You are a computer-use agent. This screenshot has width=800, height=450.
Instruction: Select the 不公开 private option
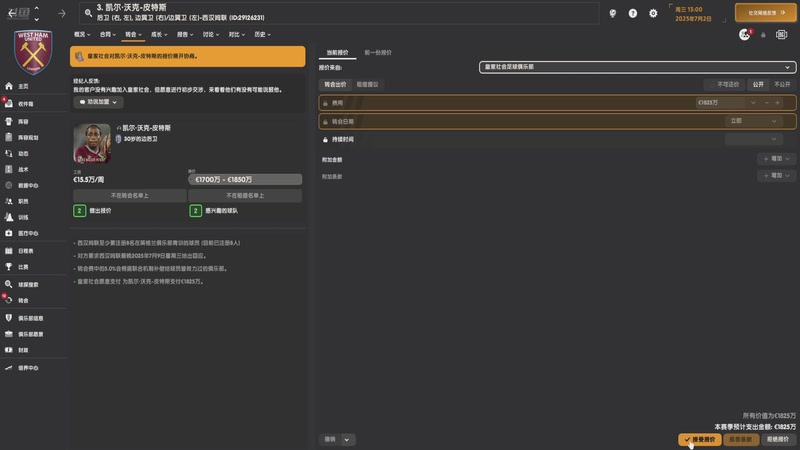coord(782,85)
